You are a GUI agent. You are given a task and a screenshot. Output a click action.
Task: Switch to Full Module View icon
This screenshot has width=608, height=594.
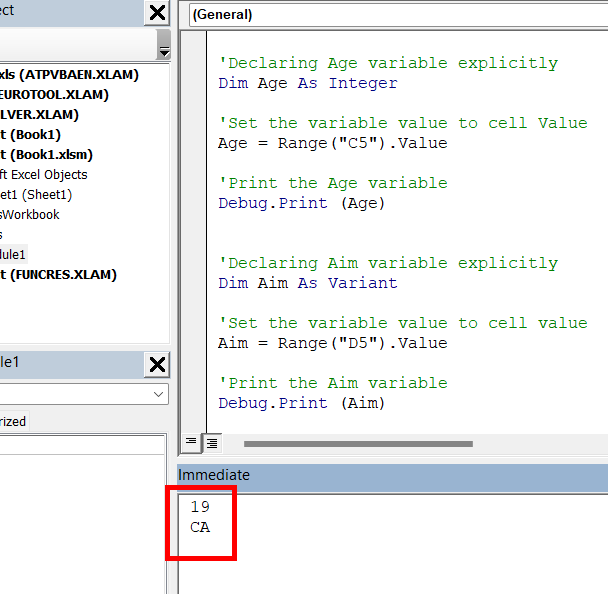point(212,442)
